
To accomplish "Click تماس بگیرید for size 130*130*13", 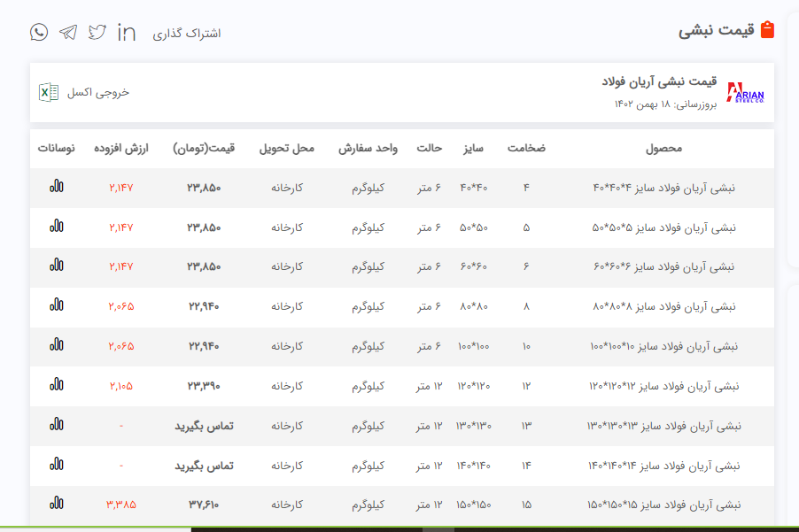I will point(204,426).
